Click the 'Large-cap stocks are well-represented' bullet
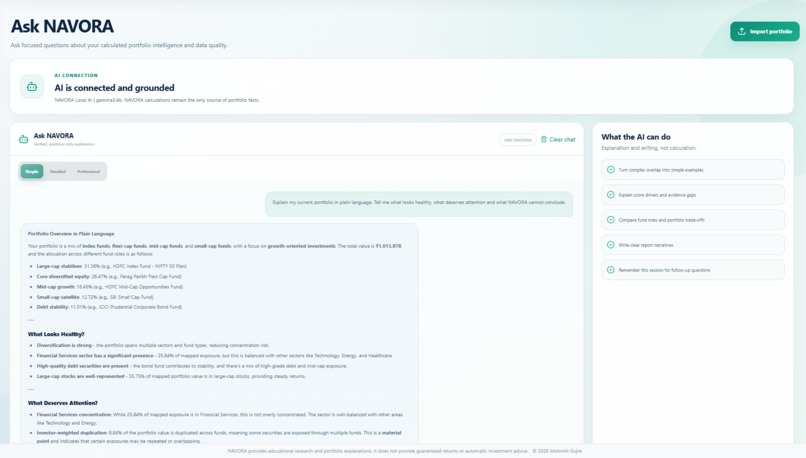 (x=171, y=376)
